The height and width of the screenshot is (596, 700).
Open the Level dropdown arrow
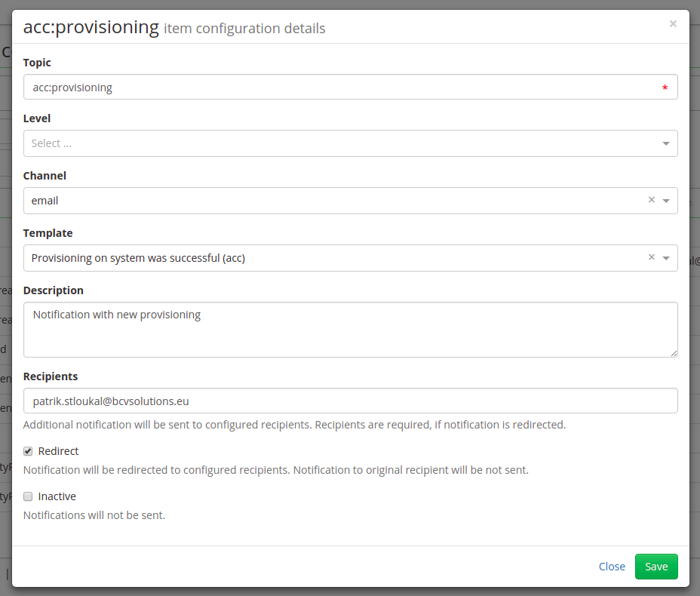tap(665, 144)
